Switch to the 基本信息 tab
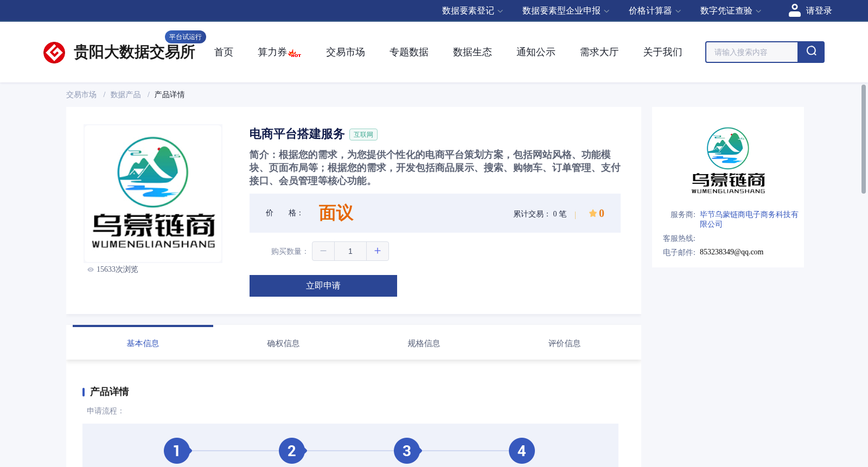The height and width of the screenshot is (467, 868). [143, 343]
